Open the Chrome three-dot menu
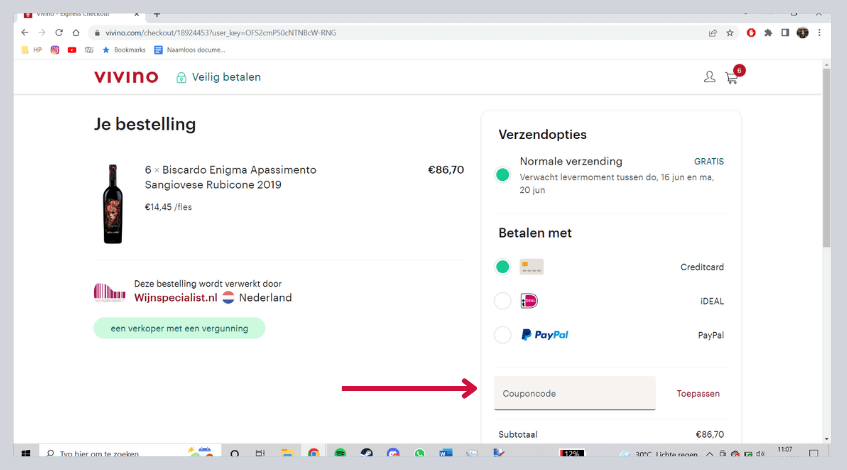847x470 pixels. [819, 33]
